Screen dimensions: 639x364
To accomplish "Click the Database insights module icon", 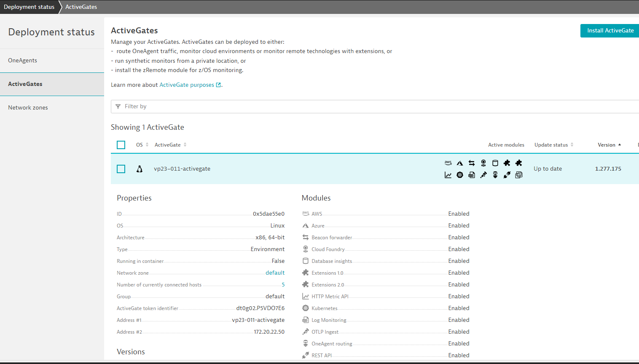I will point(306,261).
